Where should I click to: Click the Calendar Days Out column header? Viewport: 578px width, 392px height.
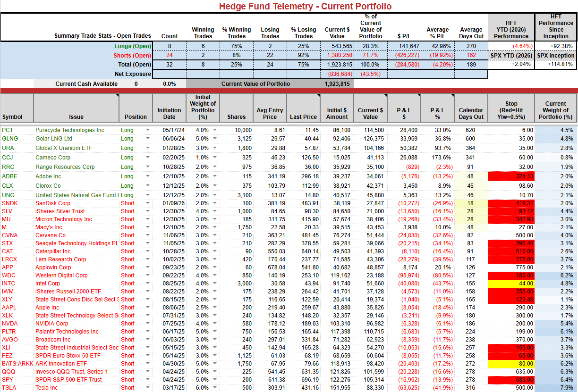[471, 108]
